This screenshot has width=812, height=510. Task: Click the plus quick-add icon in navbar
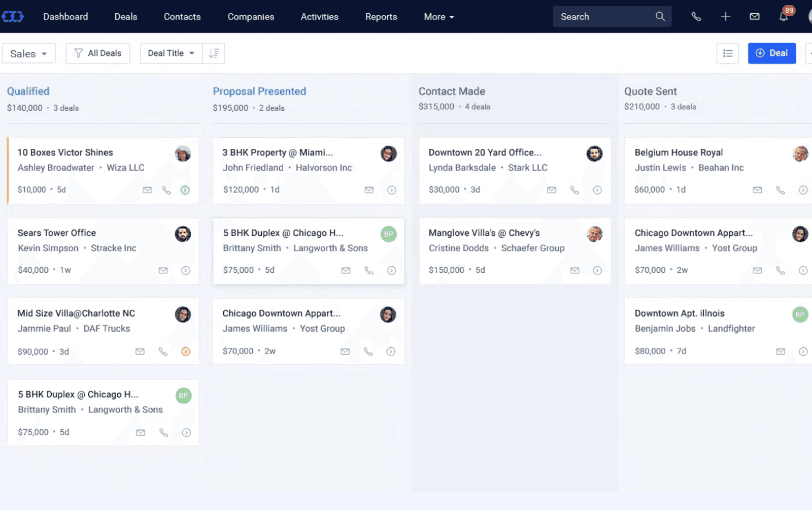(726, 16)
